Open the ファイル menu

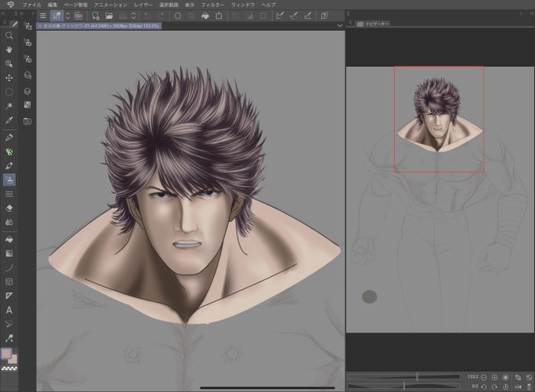point(31,5)
